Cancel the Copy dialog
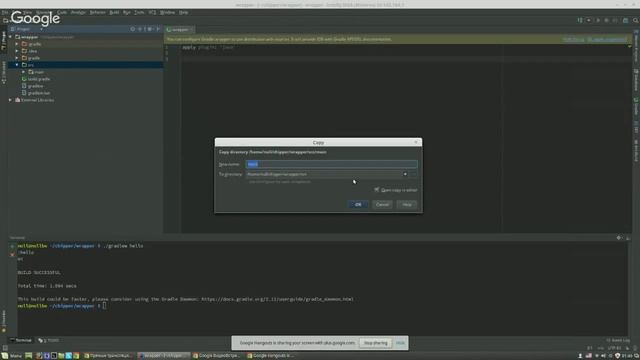Screen dimensions: 640x360 click(382, 204)
